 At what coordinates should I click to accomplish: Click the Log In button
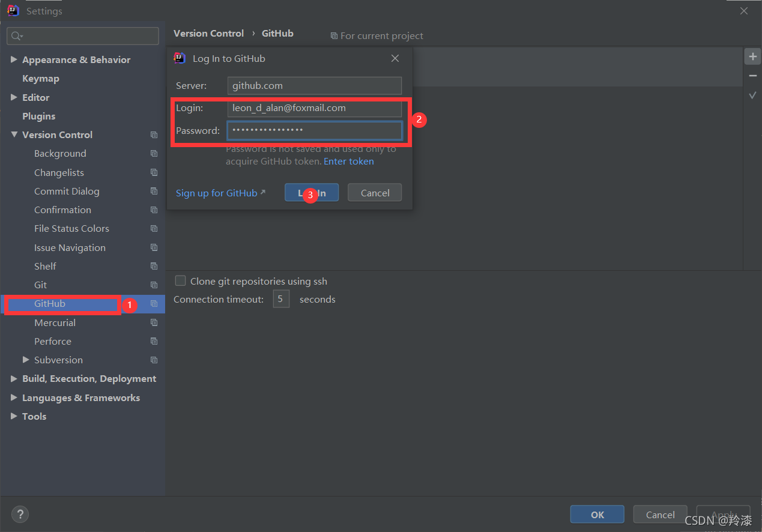coord(312,193)
